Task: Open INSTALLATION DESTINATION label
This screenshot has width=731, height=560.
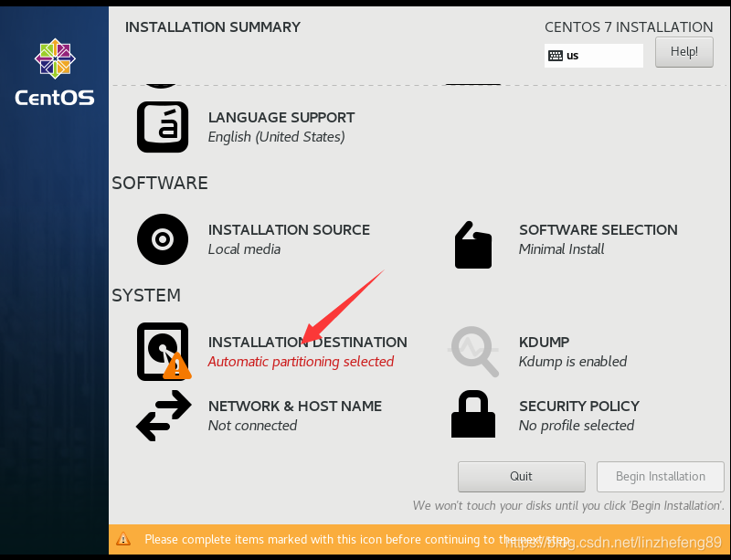Action: coord(307,343)
